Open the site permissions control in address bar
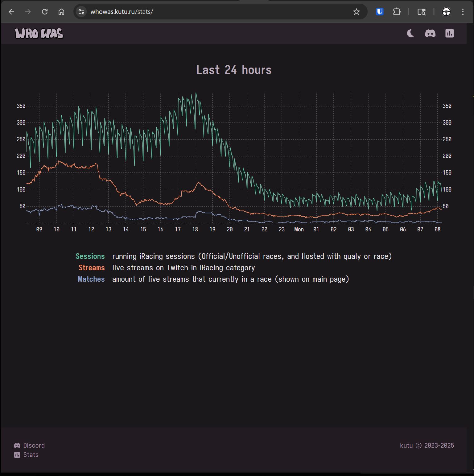Image resolution: width=474 pixels, height=476 pixels. coord(81,12)
